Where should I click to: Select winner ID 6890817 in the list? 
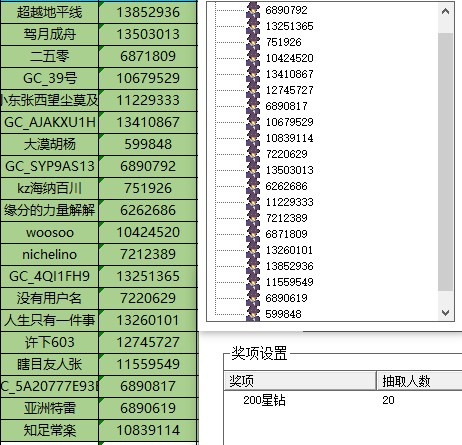tap(286, 106)
